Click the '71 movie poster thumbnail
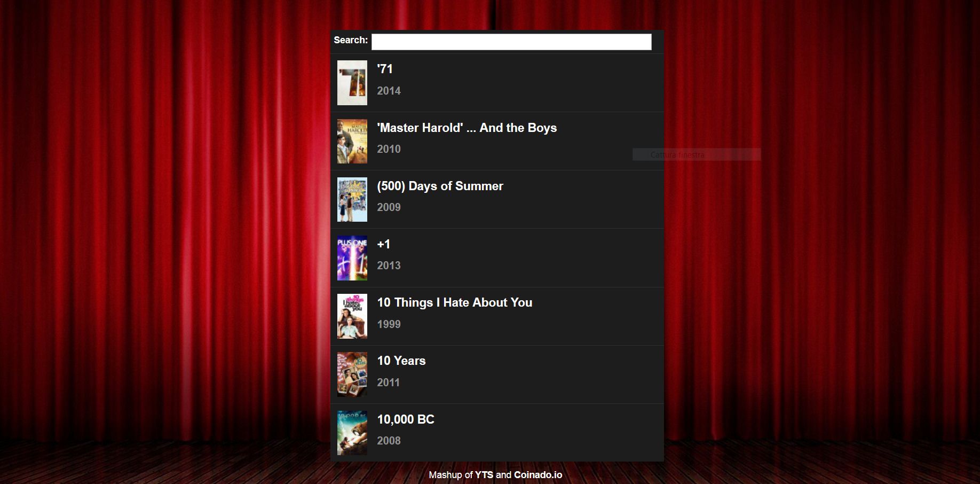 pos(352,83)
